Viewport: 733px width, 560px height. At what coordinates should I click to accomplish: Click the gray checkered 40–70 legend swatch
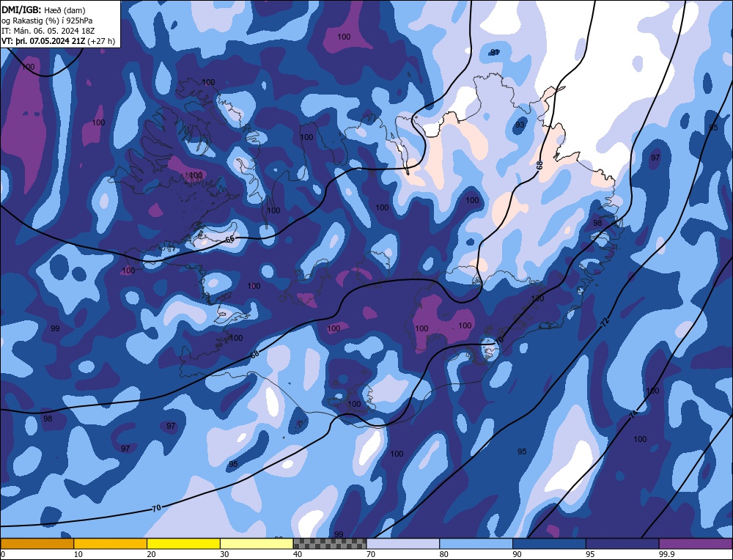coord(330,544)
